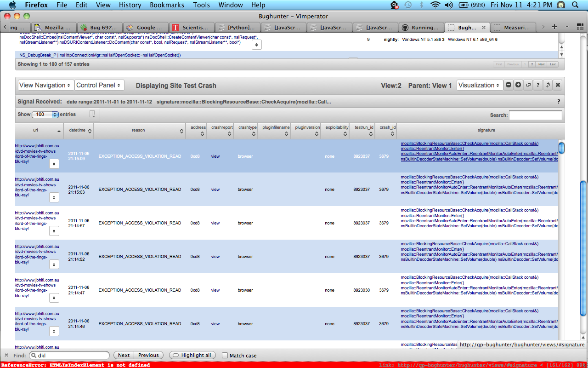Expand the Visualization dropdown
The width and height of the screenshot is (588, 368).
480,85
